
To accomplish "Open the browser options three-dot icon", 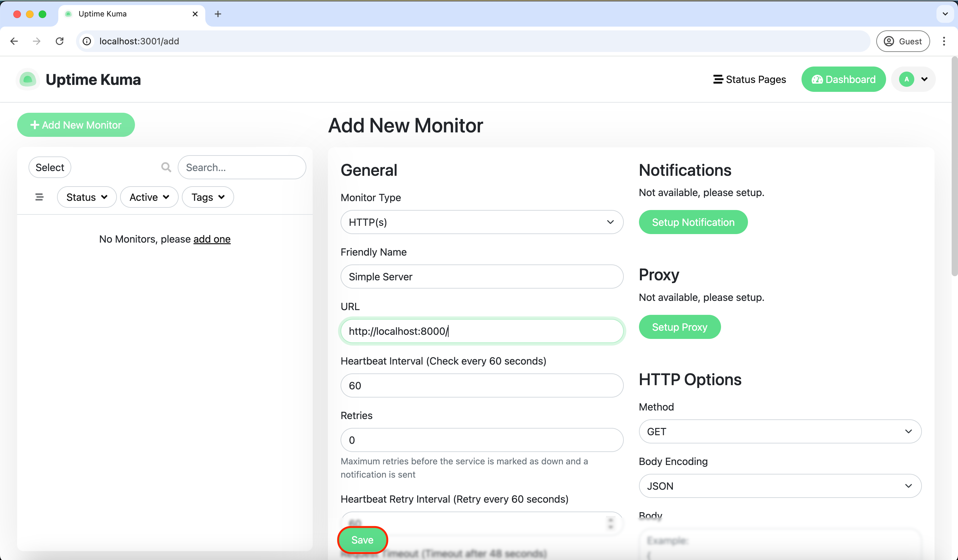I will pos(944,41).
